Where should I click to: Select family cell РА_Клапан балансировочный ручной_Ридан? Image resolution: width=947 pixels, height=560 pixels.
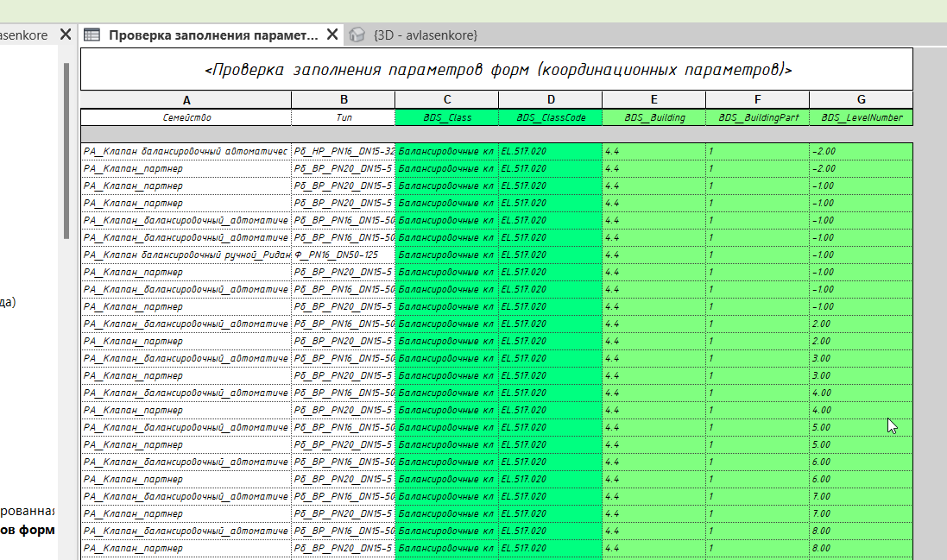(x=186, y=255)
